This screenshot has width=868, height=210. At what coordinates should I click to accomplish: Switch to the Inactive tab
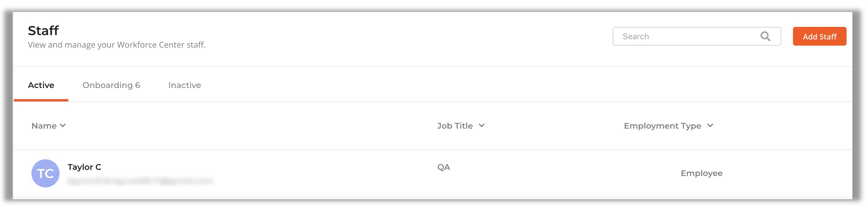click(x=184, y=85)
